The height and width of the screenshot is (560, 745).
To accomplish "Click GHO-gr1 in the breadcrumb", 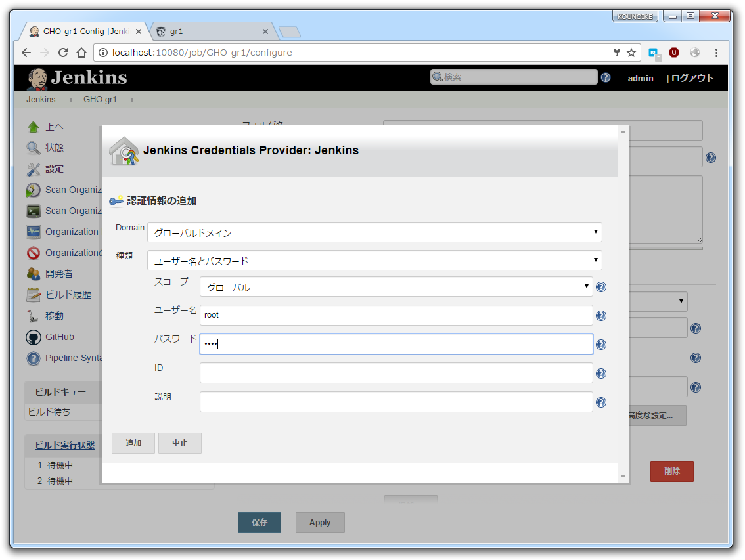I will click(100, 99).
